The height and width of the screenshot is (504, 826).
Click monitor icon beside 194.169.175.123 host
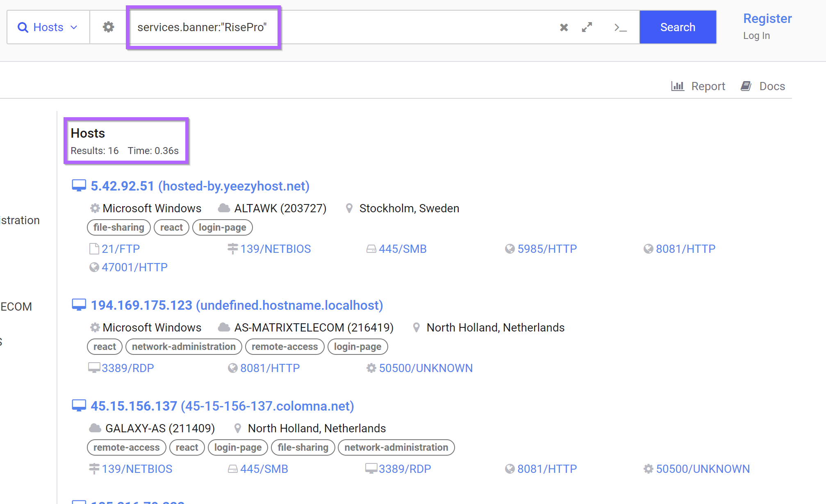click(79, 305)
